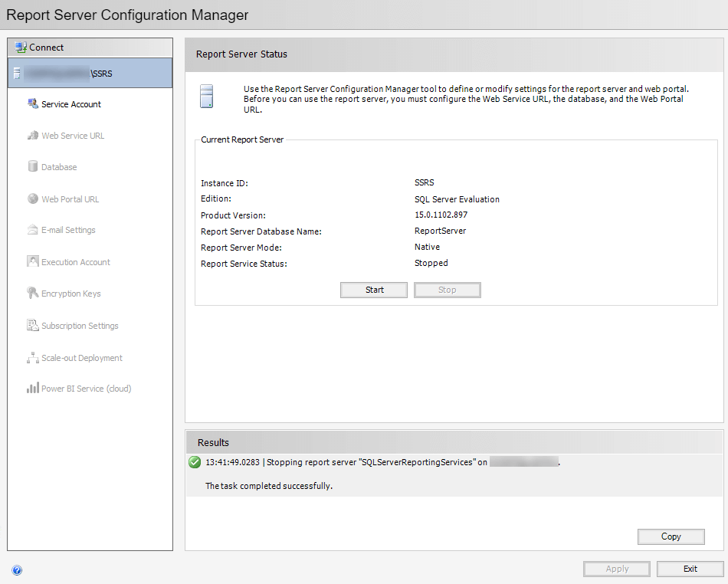
Task: Open help via the blue question icon
Action: click(18, 570)
